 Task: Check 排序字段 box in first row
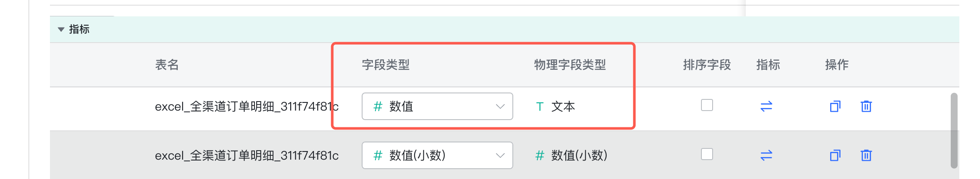click(x=707, y=105)
